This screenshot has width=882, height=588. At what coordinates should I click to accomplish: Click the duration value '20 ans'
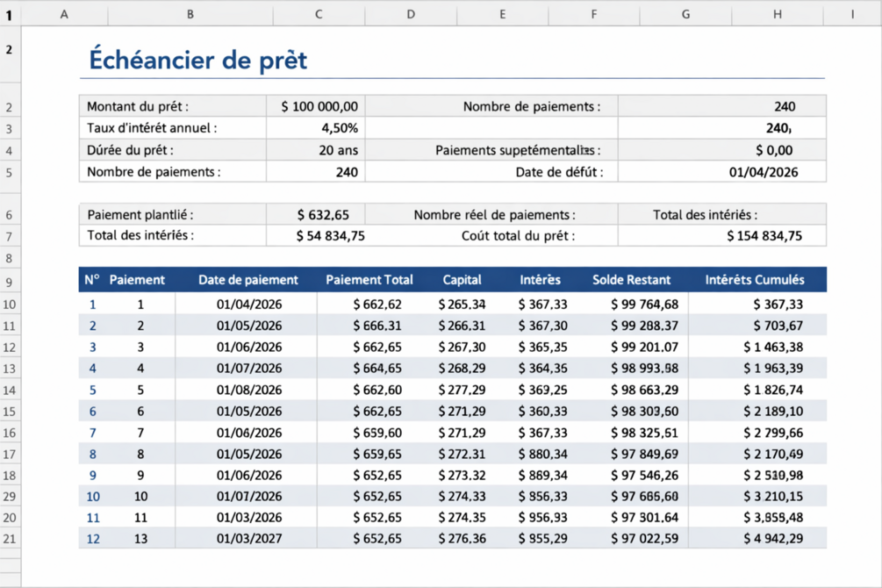[x=338, y=150]
